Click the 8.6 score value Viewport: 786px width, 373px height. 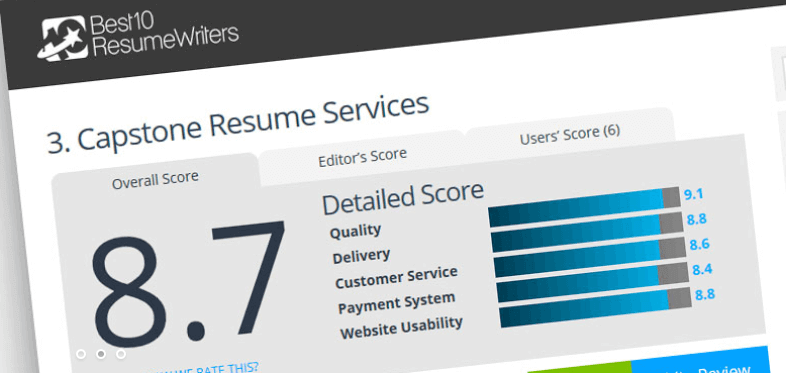tap(699, 245)
